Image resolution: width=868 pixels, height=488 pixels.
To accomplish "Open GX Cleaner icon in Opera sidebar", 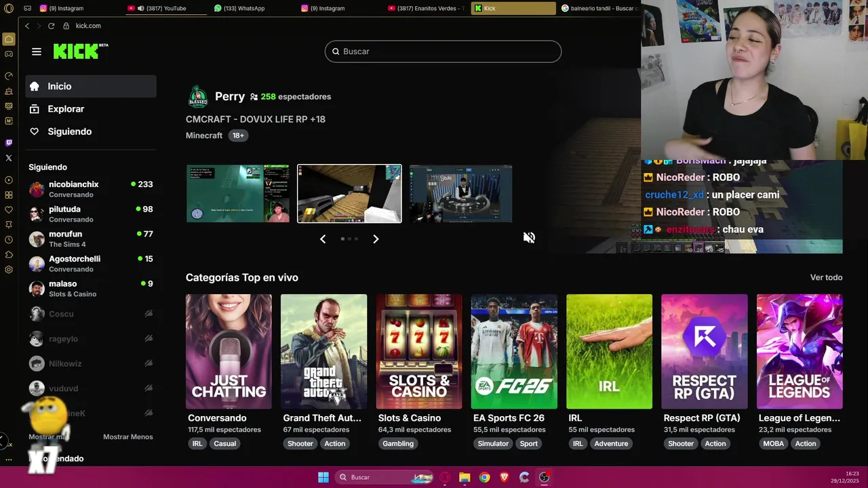I will point(9,91).
